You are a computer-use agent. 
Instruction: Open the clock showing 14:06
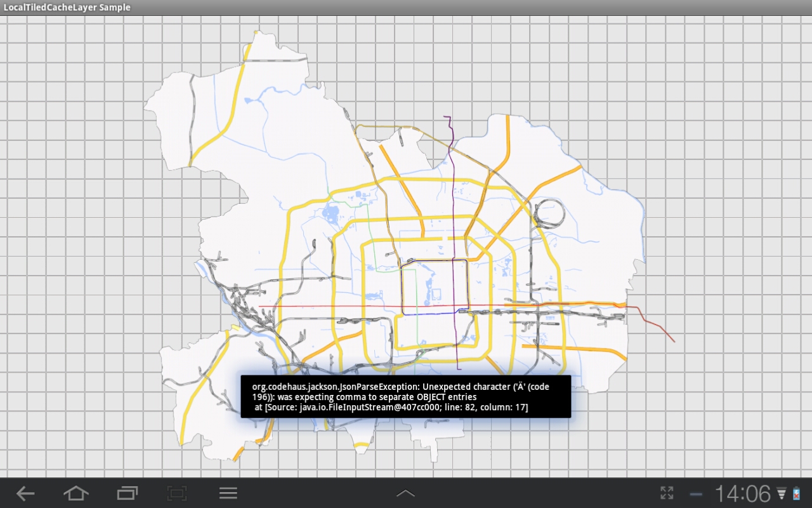(x=742, y=493)
